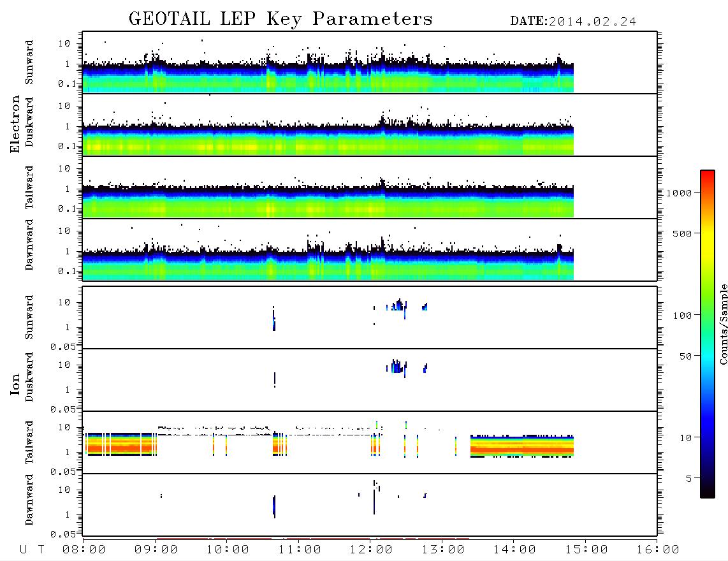
Task: Click the U T axis label
Action: pyautogui.click(x=32, y=550)
